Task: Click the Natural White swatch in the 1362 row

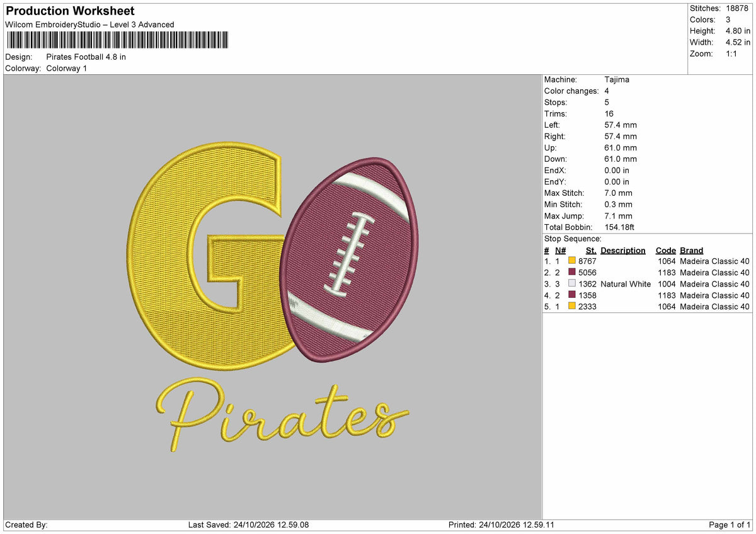Action: (x=572, y=284)
